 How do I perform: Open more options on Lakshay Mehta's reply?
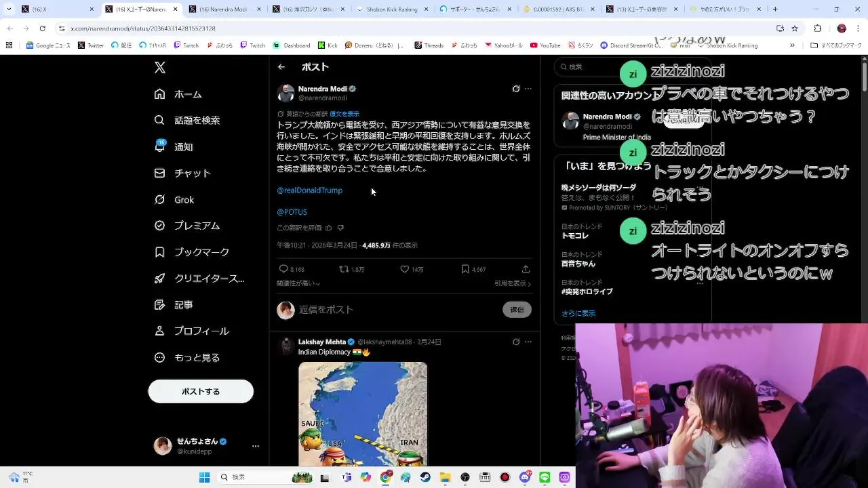[528, 342]
